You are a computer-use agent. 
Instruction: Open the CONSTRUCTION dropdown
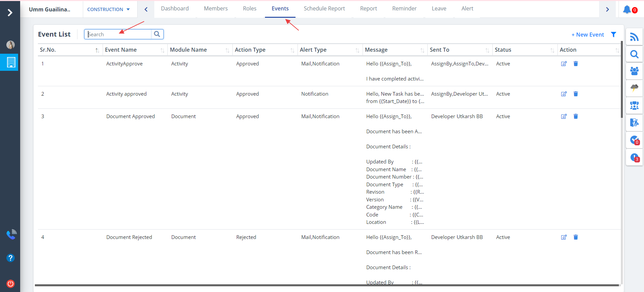[108, 9]
